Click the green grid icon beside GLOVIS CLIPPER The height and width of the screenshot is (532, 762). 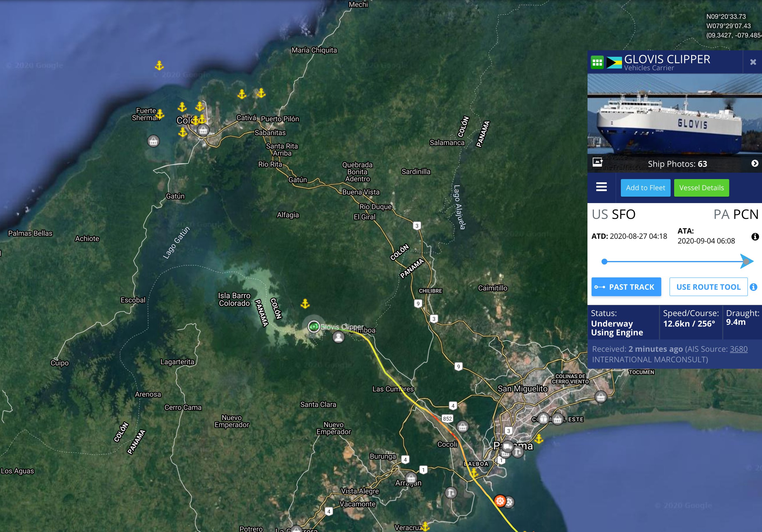(597, 62)
